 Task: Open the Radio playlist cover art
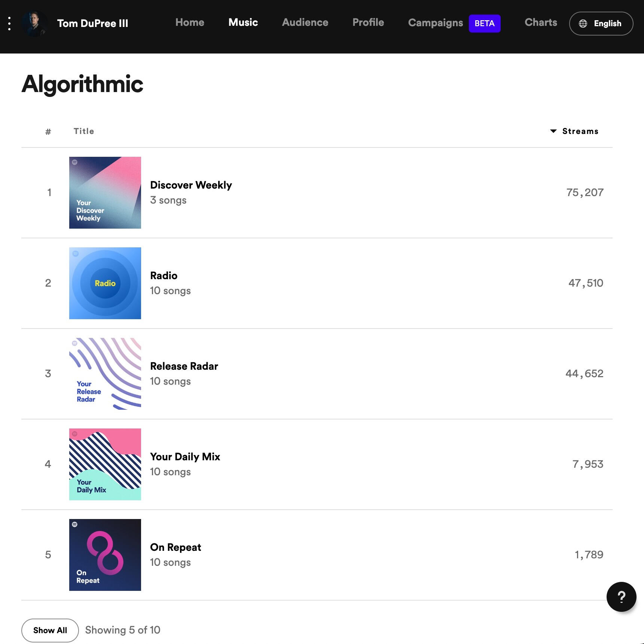[x=105, y=283]
